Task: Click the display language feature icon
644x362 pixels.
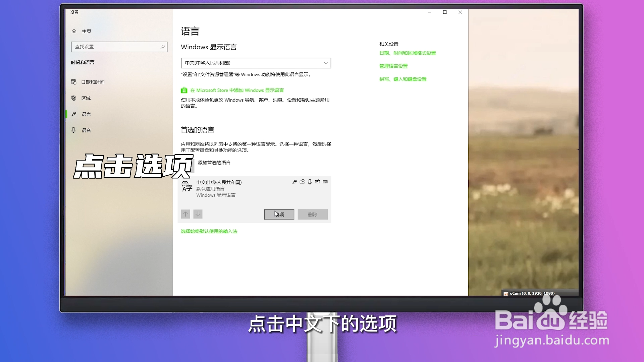Action: pos(294,182)
